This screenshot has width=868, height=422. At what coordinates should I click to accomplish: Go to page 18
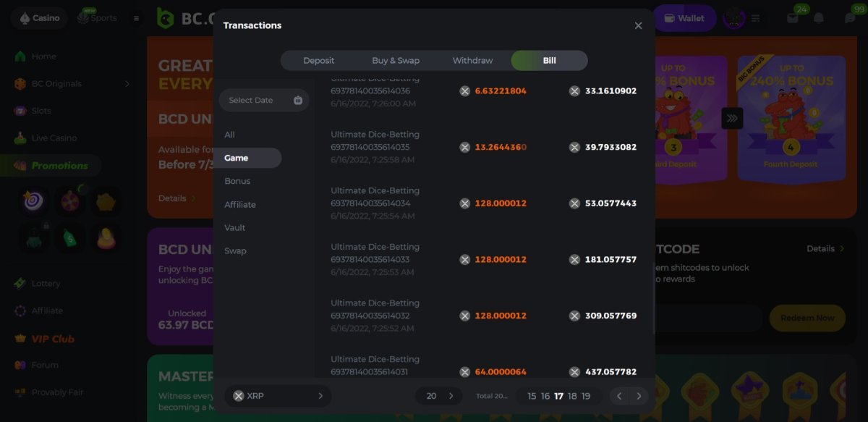tap(572, 396)
